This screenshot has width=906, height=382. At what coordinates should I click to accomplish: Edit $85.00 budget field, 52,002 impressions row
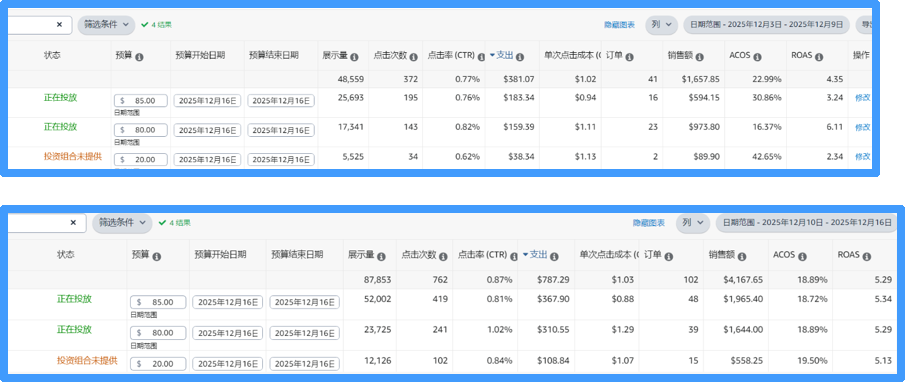[x=158, y=302]
